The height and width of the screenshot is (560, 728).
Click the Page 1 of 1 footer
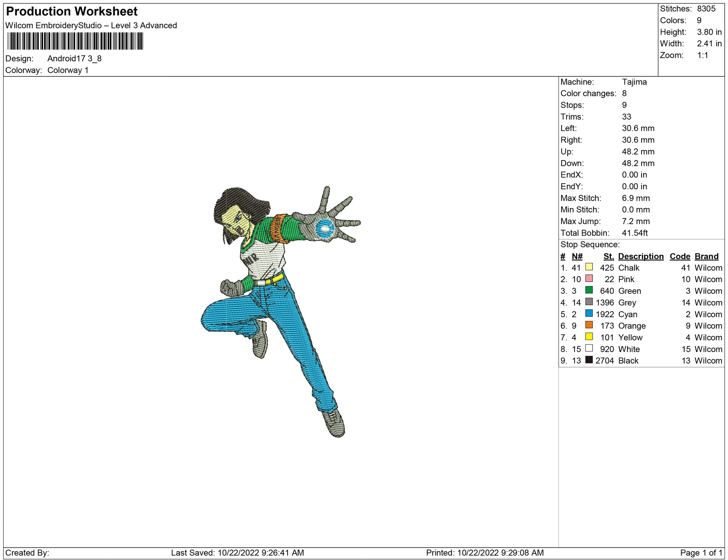coord(701,553)
